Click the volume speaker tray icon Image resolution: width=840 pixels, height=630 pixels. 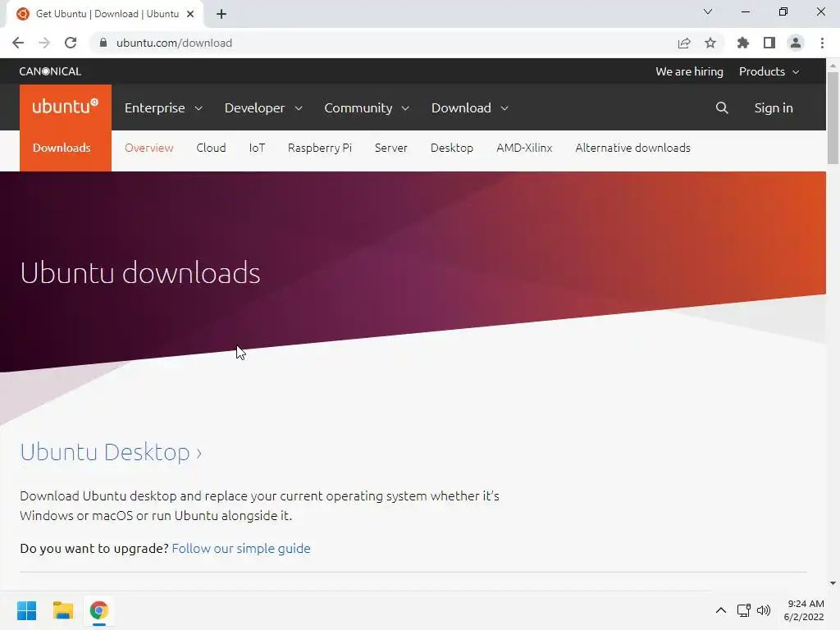[764, 610]
